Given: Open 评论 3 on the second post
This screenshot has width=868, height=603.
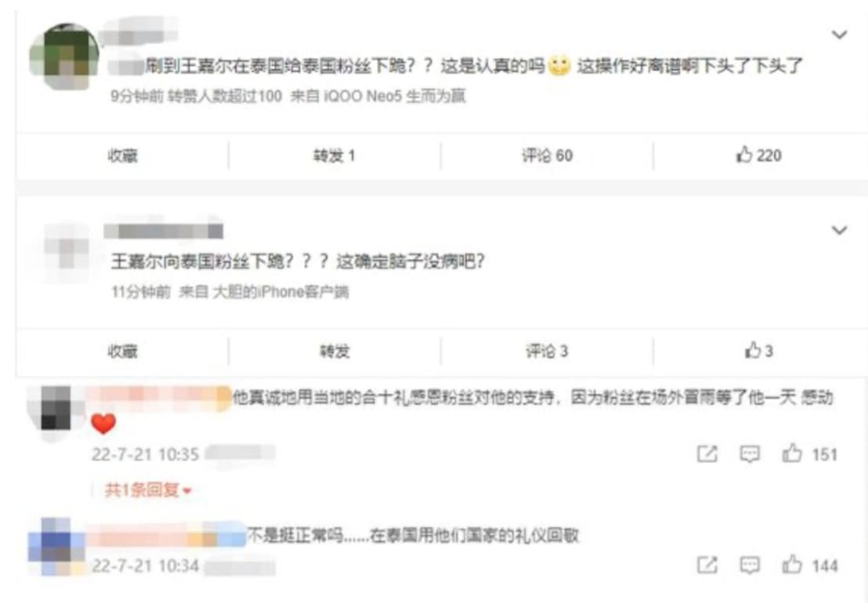Looking at the screenshot, I should click(x=547, y=352).
